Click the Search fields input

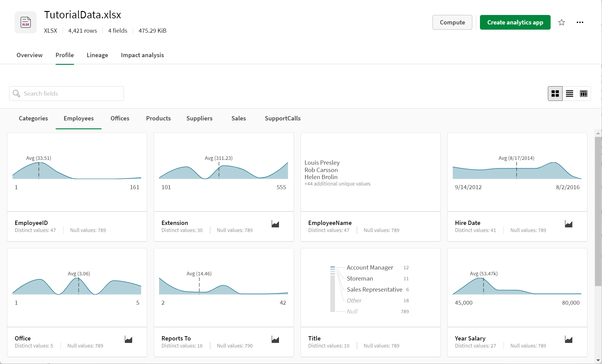67,93
